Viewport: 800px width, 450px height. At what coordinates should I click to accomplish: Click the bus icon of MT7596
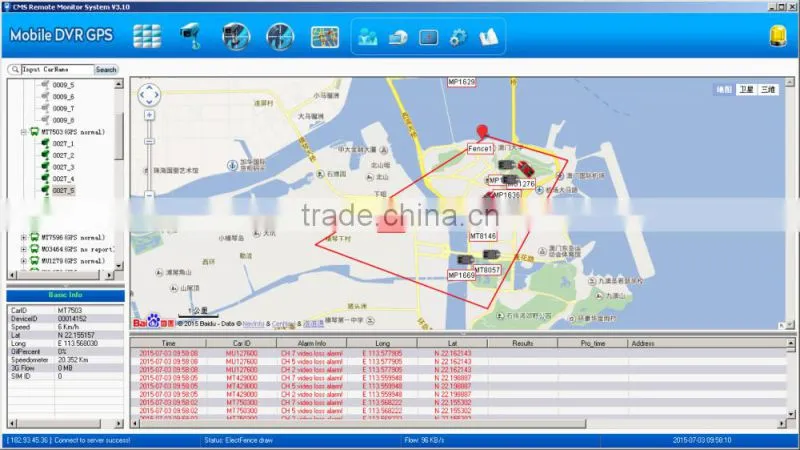(34, 237)
